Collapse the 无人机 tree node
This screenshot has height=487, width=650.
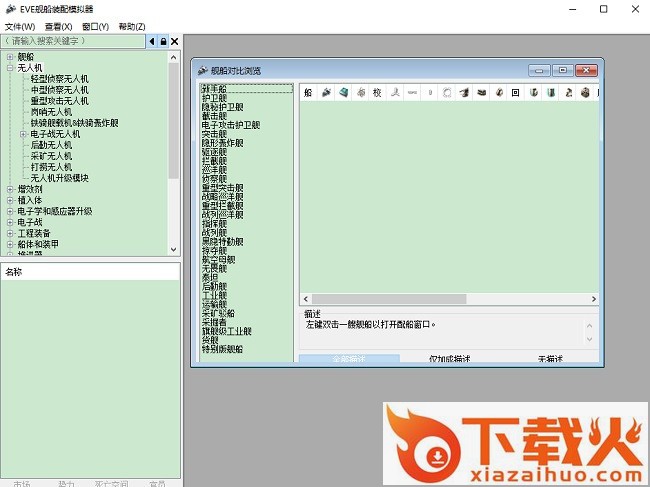point(10,67)
